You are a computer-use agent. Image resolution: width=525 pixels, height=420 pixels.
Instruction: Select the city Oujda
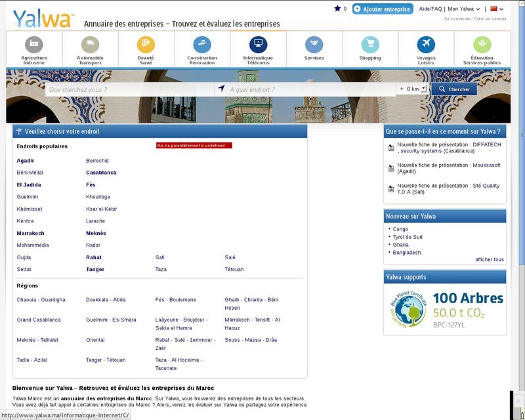(24, 257)
